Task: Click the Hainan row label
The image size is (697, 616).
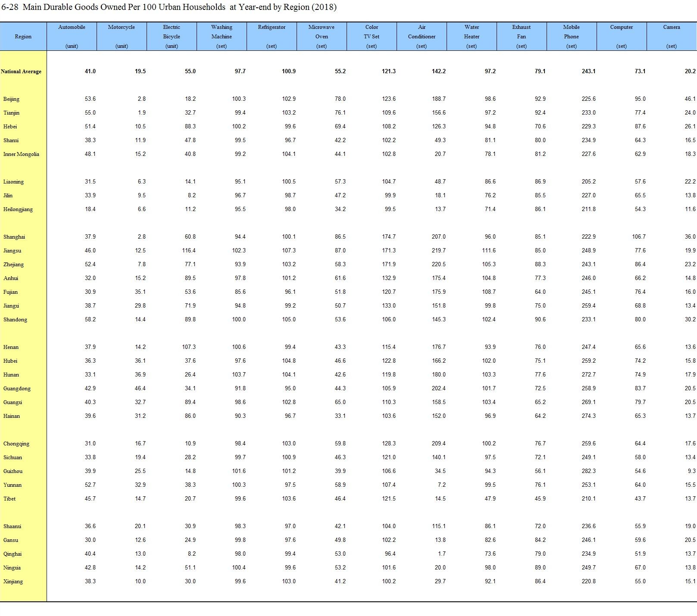Action: pyautogui.click(x=12, y=416)
